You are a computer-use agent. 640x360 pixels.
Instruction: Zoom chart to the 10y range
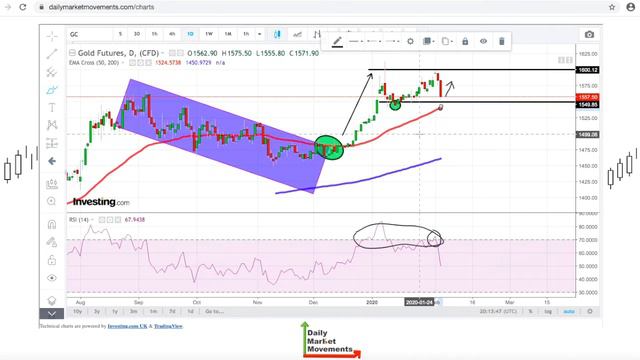tap(77, 311)
